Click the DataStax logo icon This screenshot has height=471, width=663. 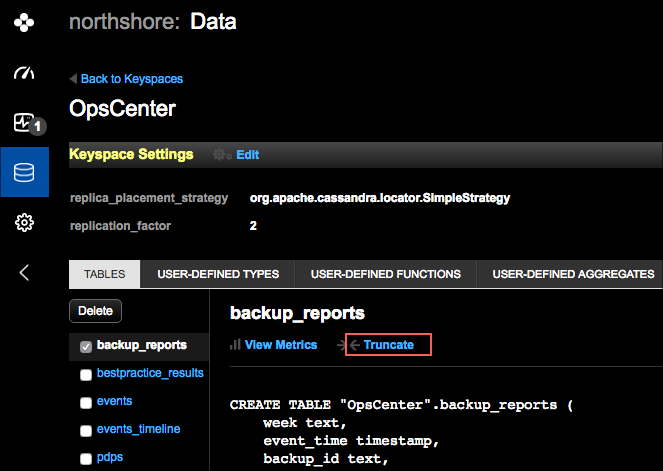24,23
